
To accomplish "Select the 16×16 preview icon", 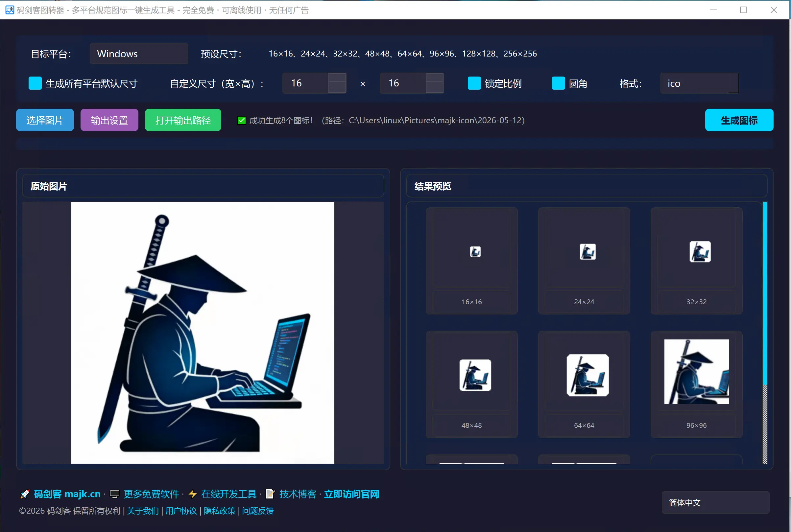I will (x=475, y=252).
